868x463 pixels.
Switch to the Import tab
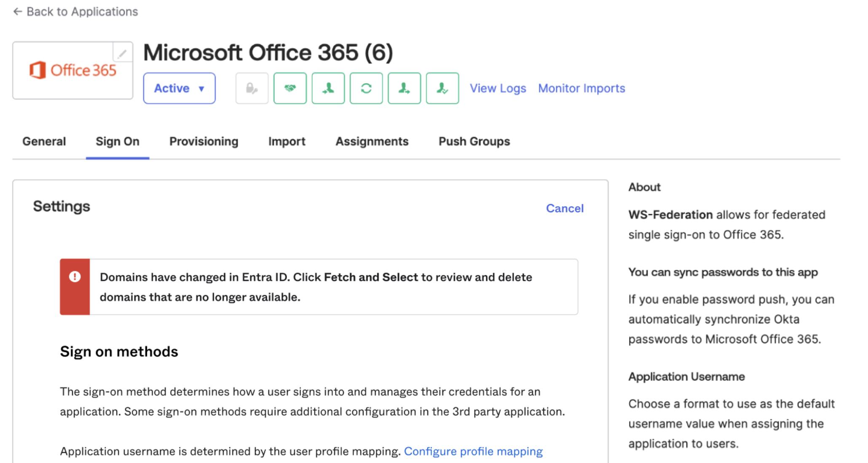click(287, 141)
